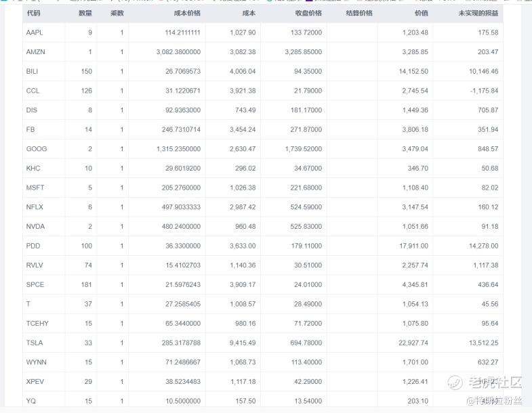Click the 未实现的损益 column header
Image resolution: width=532 pixels, height=413 pixels.
pos(478,14)
